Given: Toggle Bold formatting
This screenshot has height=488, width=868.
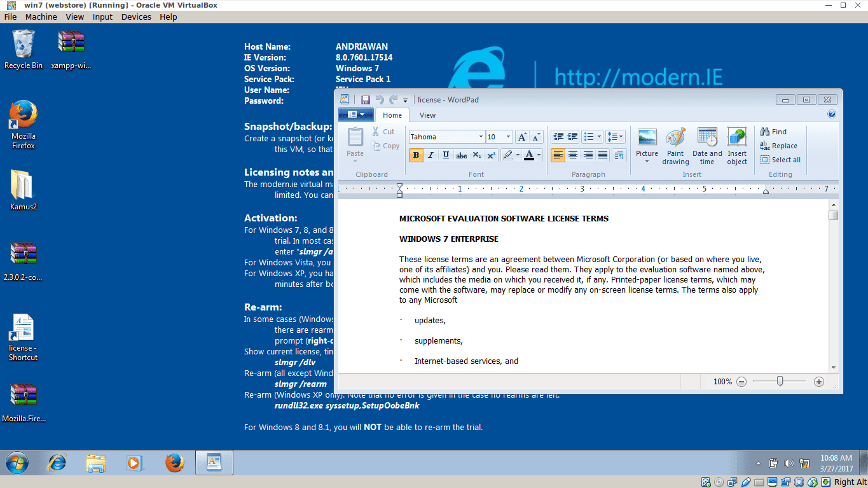Looking at the screenshot, I should click(x=416, y=155).
